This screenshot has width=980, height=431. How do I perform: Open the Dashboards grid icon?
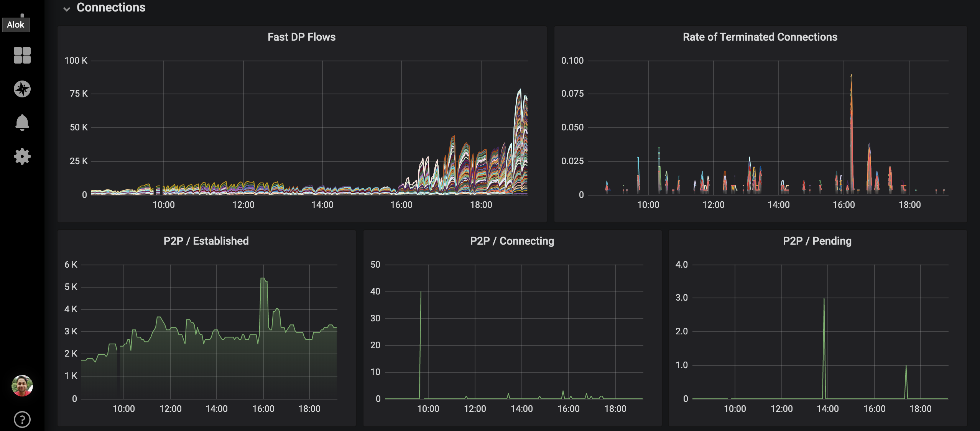22,55
